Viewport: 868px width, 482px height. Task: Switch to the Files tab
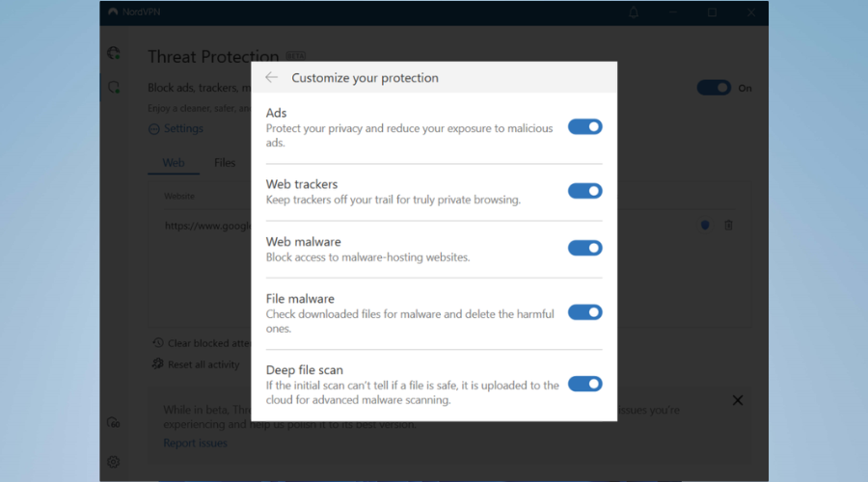225,163
